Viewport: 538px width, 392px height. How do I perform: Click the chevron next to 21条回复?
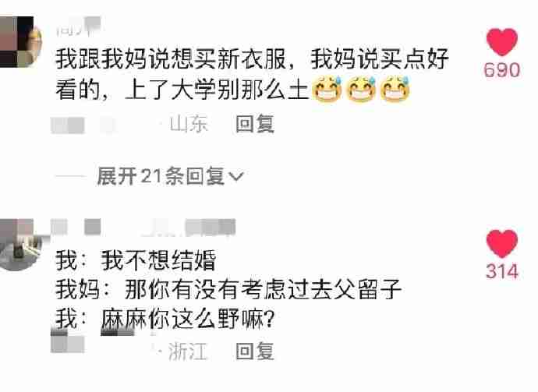coord(236,177)
